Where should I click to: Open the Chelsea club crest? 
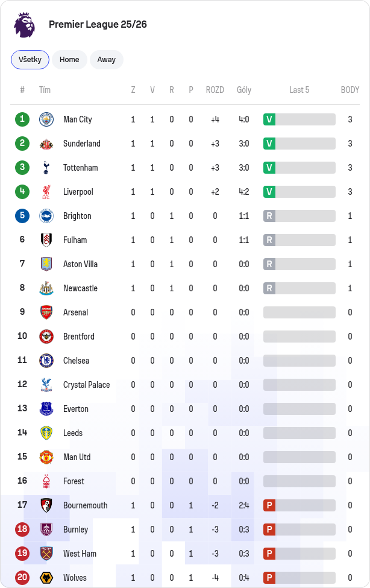[x=46, y=361]
